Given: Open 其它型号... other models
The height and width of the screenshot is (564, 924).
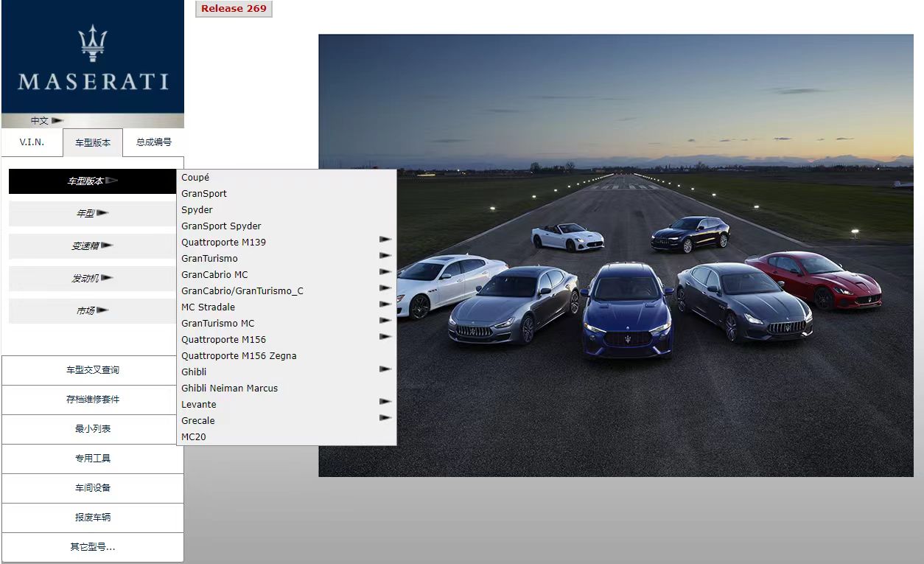Looking at the screenshot, I should (93, 547).
